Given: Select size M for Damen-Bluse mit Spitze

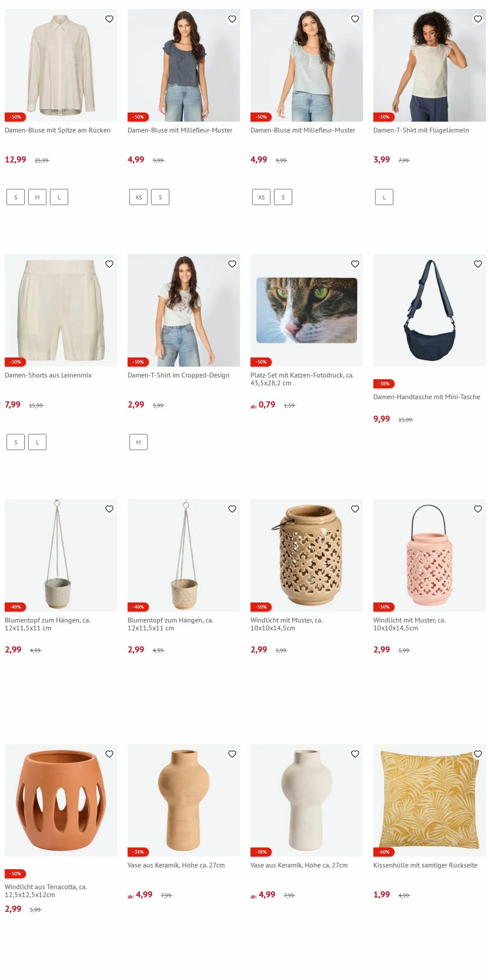Looking at the screenshot, I should pos(37,197).
